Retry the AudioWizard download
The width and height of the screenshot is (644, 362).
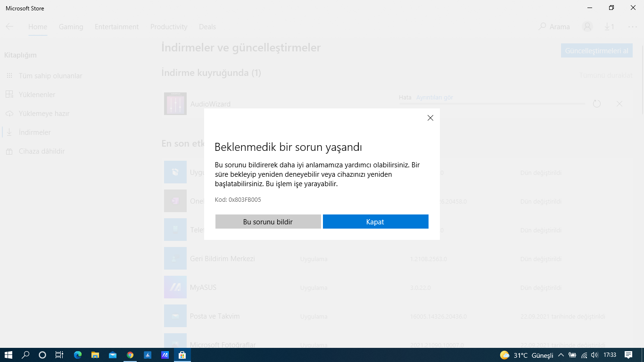(x=597, y=104)
